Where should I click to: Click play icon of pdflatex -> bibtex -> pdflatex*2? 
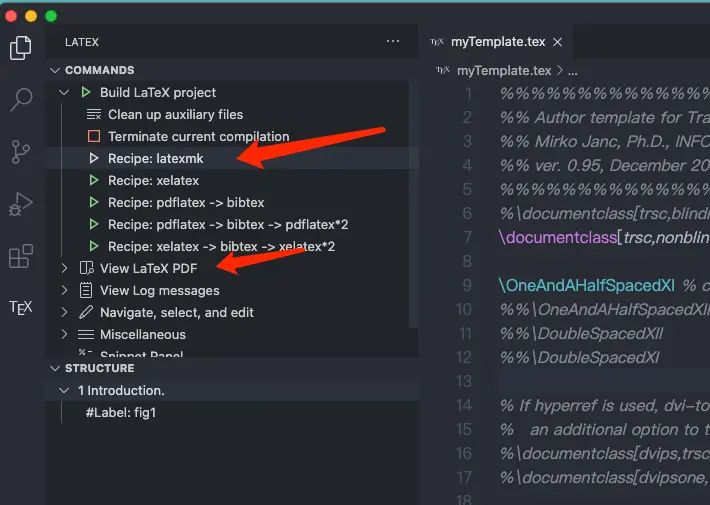pyautogui.click(x=94, y=224)
